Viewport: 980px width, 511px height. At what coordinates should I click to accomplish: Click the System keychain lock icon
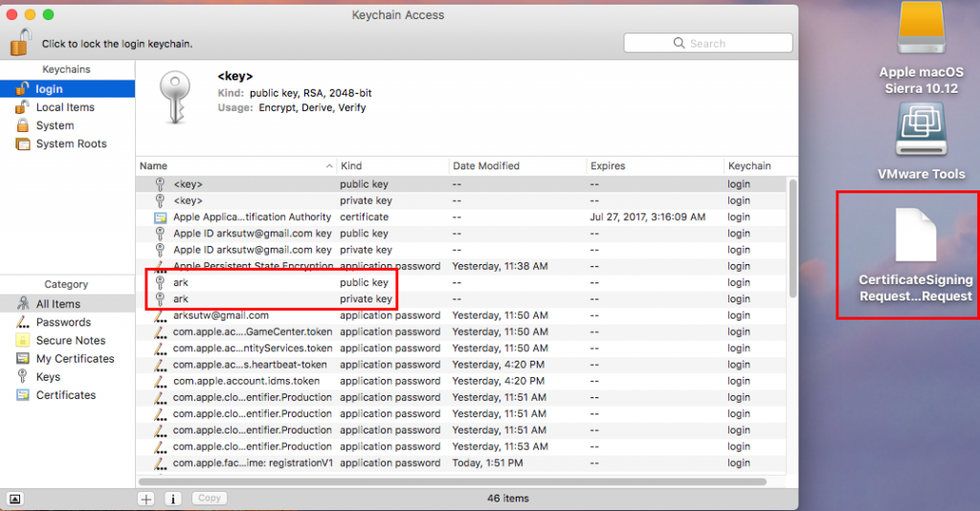[x=23, y=125]
